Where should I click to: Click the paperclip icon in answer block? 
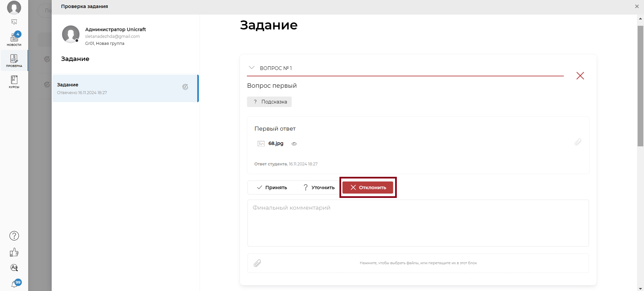tap(578, 142)
